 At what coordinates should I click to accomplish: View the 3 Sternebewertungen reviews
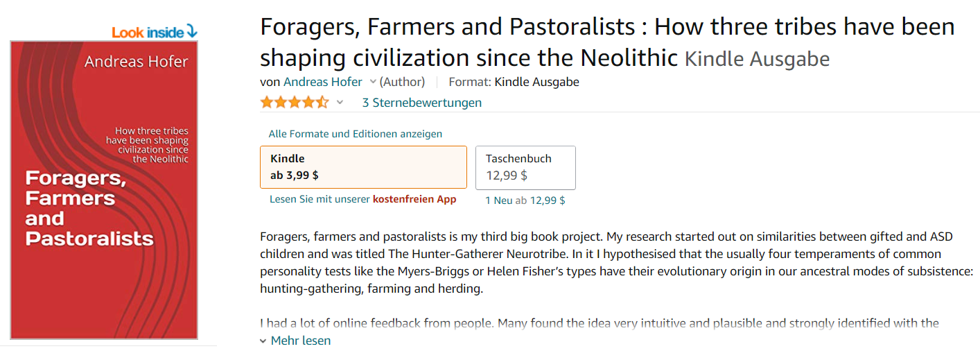tap(422, 103)
